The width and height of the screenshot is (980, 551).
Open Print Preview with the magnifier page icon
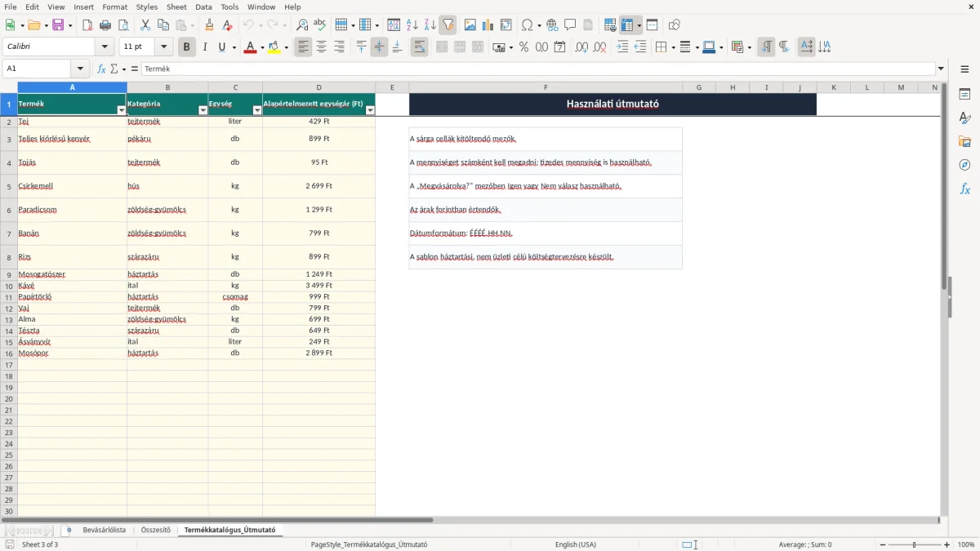coord(123,25)
